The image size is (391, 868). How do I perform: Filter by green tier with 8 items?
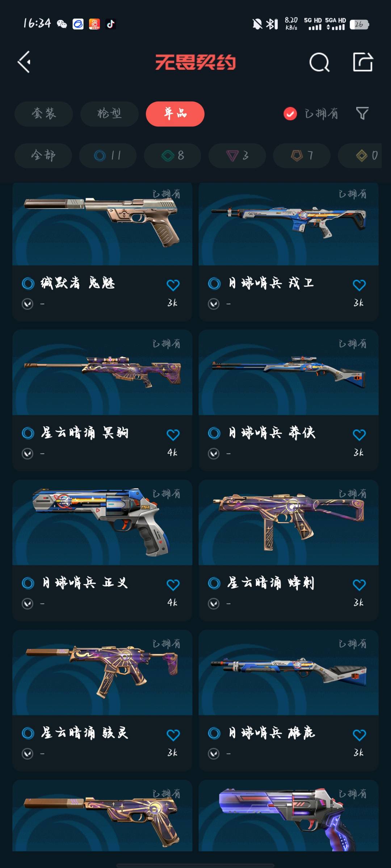172,156
